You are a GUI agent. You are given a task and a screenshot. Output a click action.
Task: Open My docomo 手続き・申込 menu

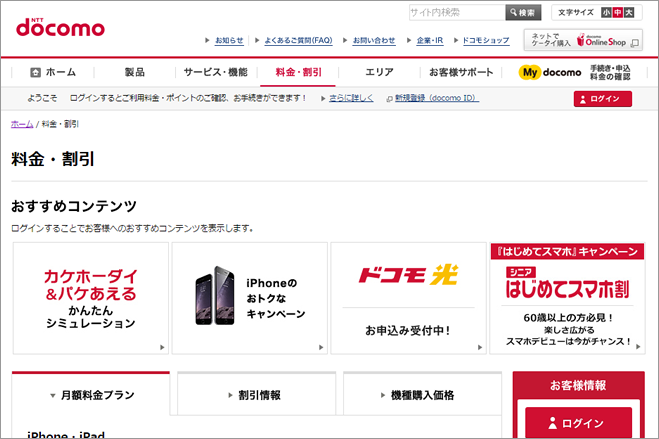[574, 73]
